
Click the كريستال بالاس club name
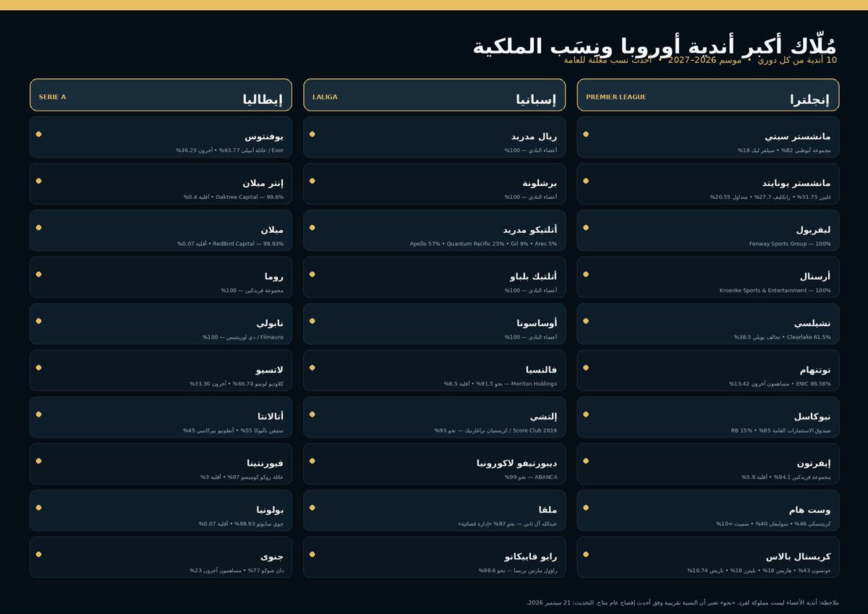point(799,556)
